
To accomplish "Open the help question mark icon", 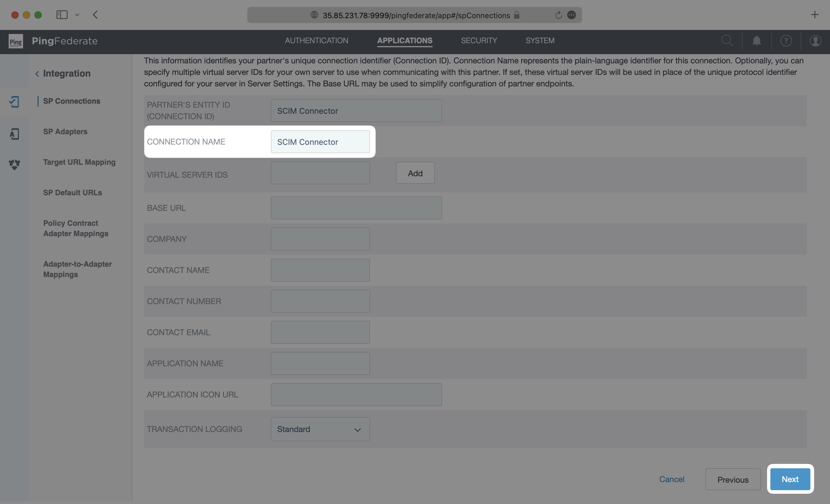I will click(x=786, y=41).
